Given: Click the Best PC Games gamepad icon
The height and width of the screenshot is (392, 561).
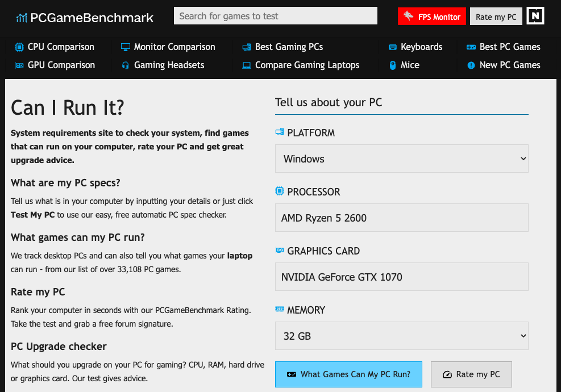Looking at the screenshot, I should (x=471, y=47).
